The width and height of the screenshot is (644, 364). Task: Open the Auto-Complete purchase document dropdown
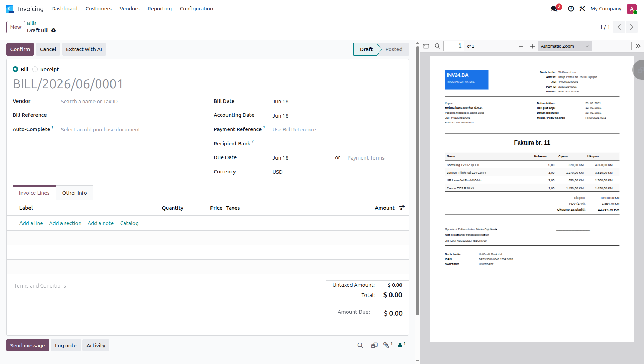coord(131,130)
